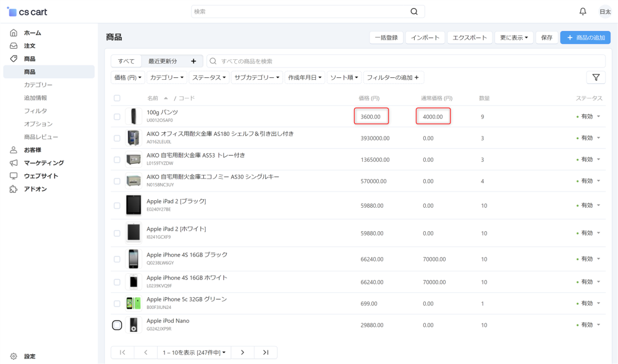The width and height of the screenshot is (618, 364).
Task: Check the AIKO エコノミー AS30 row checkbox
Action: (117, 181)
